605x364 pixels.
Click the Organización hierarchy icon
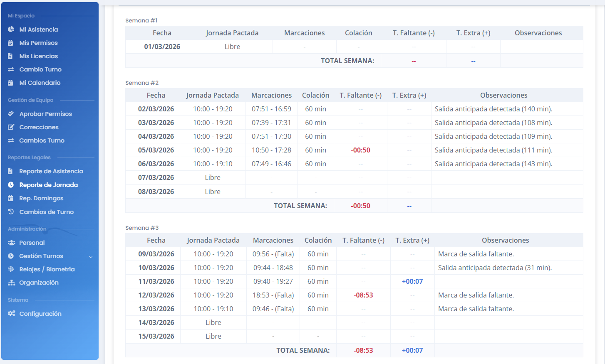click(x=11, y=283)
